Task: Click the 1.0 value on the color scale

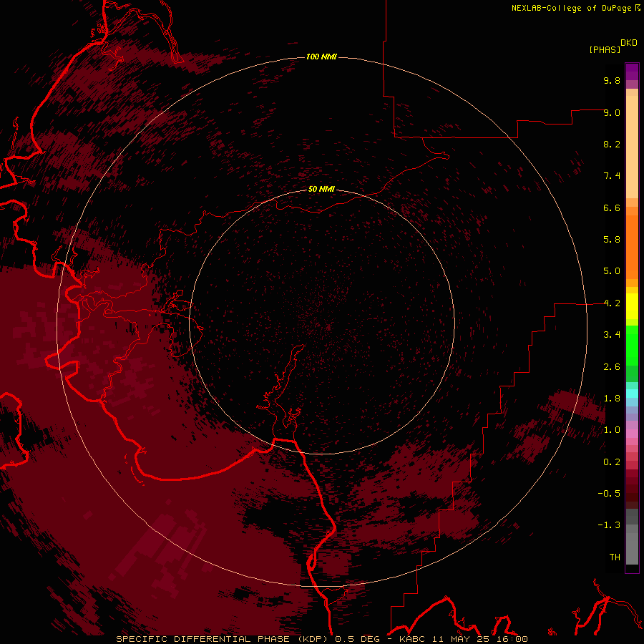Action: pyautogui.click(x=612, y=430)
